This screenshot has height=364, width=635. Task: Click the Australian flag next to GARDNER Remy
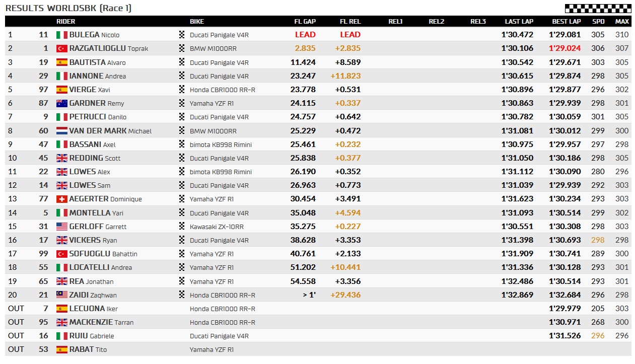(x=61, y=103)
